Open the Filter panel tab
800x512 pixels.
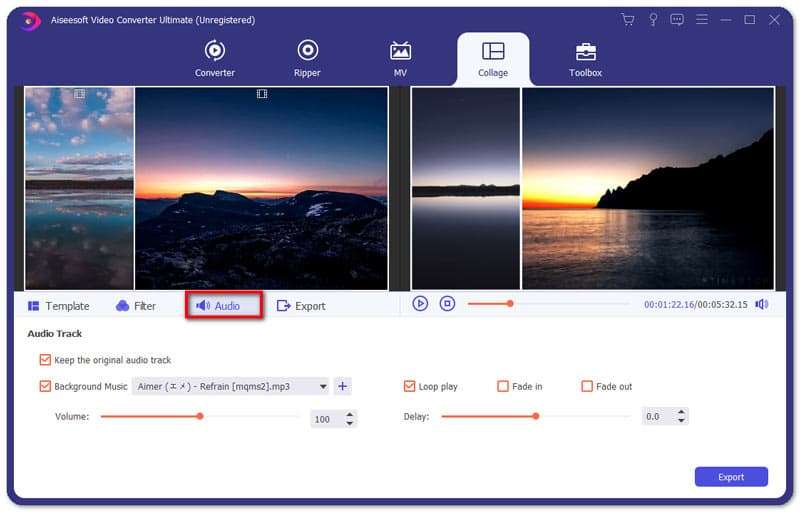pos(136,306)
